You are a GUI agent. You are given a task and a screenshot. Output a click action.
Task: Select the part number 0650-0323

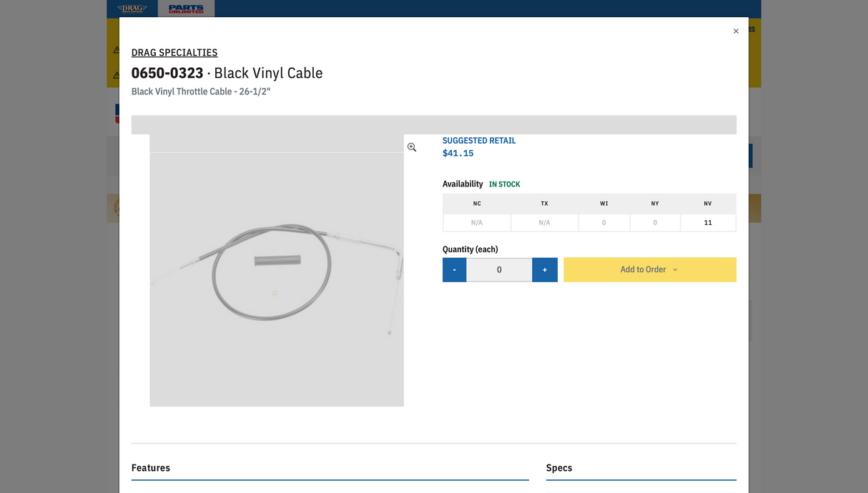[x=167, y=73]
